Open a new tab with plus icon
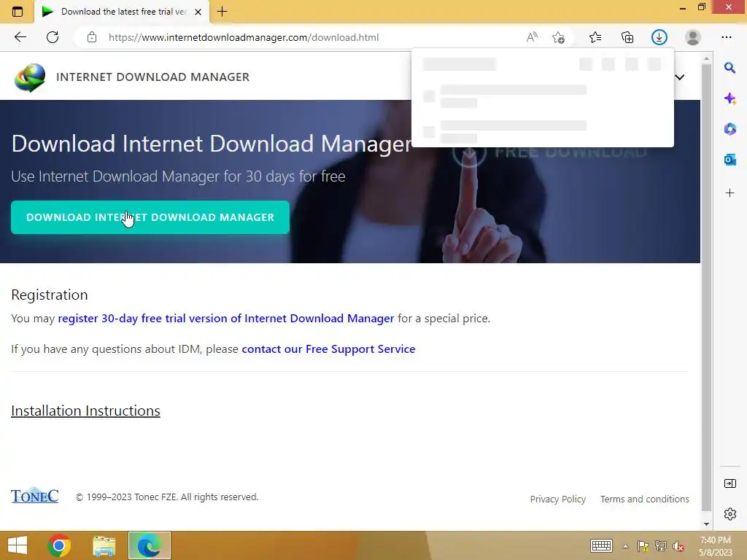This screenshot has height=560, width=747. coord(222,12)
